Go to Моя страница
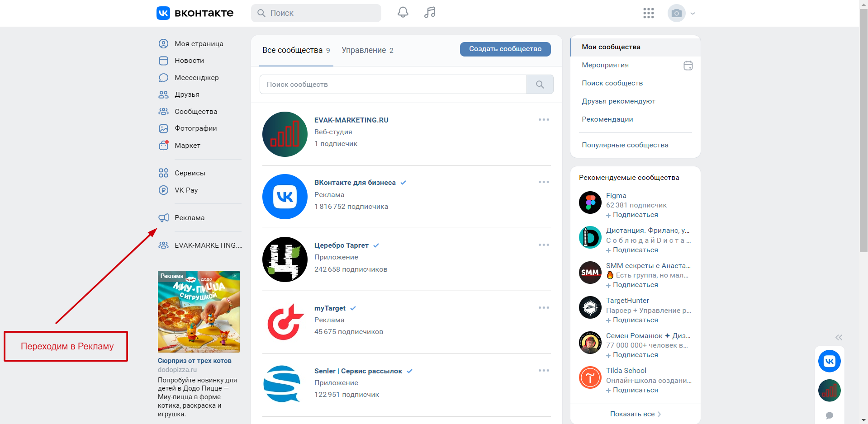868x424 pixels. point(199,43)
